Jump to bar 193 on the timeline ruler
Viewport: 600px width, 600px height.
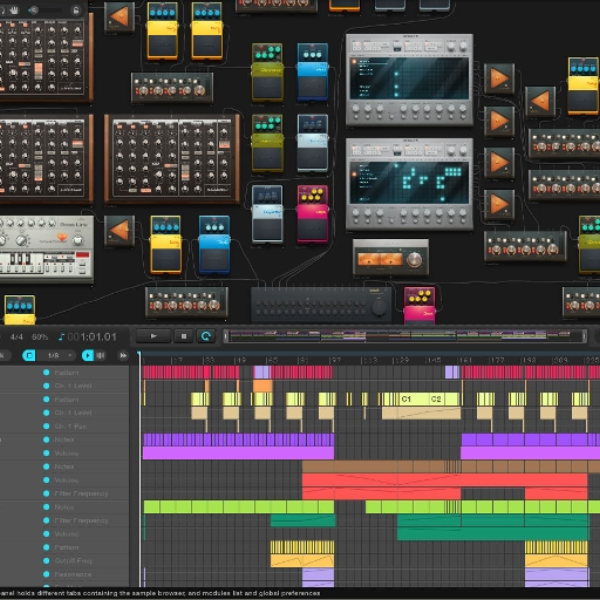(x=528, y=360)
